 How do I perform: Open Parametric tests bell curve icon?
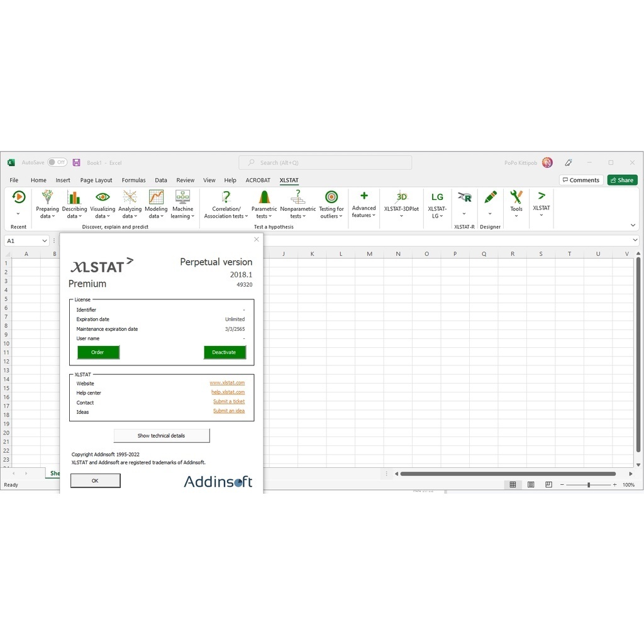tap(264, 197)
